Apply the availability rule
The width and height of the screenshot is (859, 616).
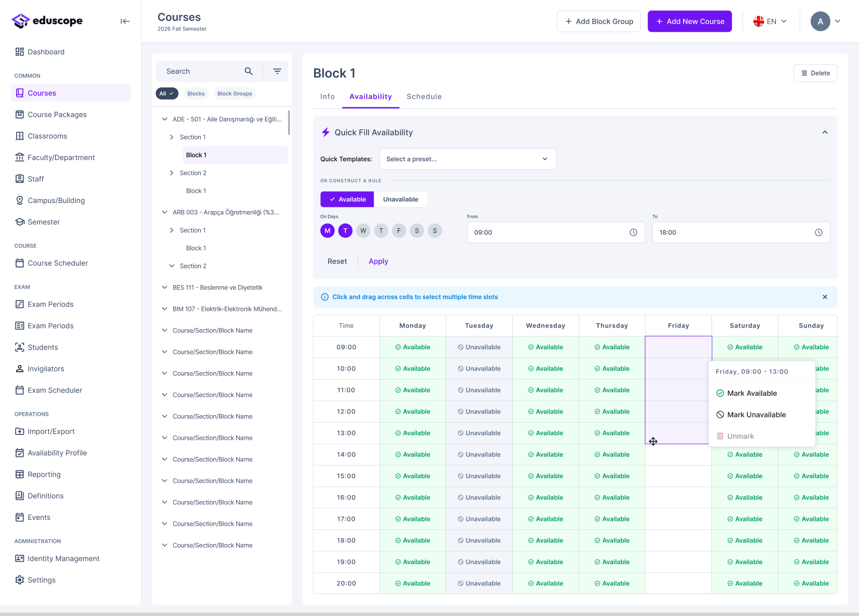coord(378,262)
